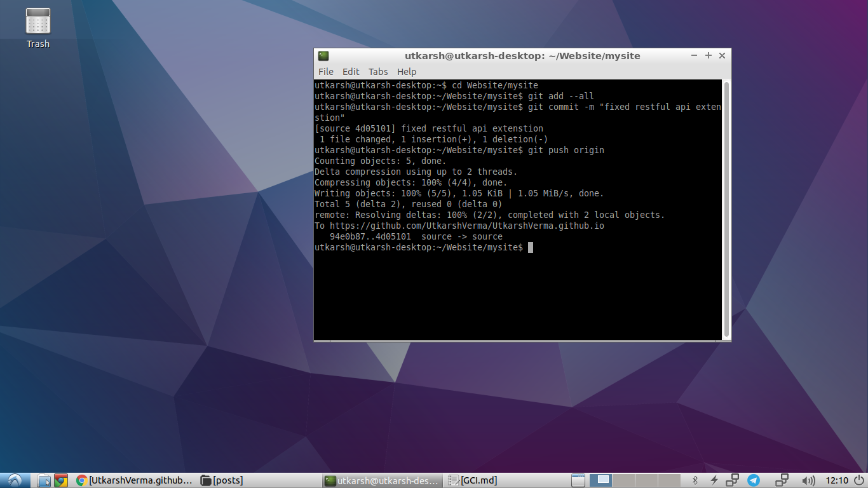
Task: Open the File menu in terminal
Action: tap(325, 71)
